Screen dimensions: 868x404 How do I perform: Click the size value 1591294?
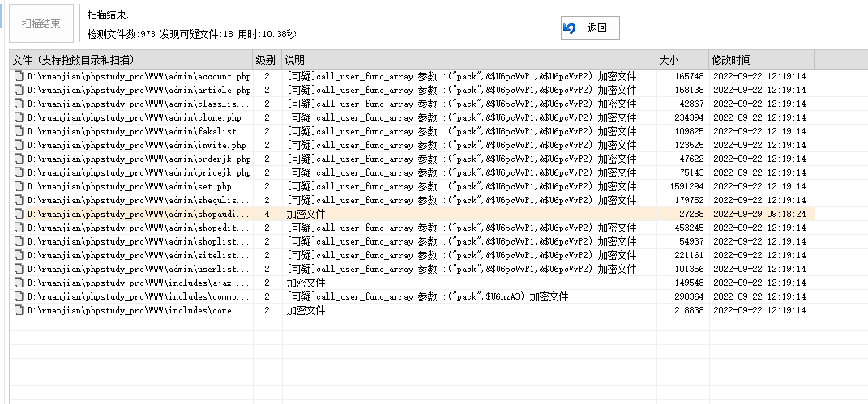(687, 187)
